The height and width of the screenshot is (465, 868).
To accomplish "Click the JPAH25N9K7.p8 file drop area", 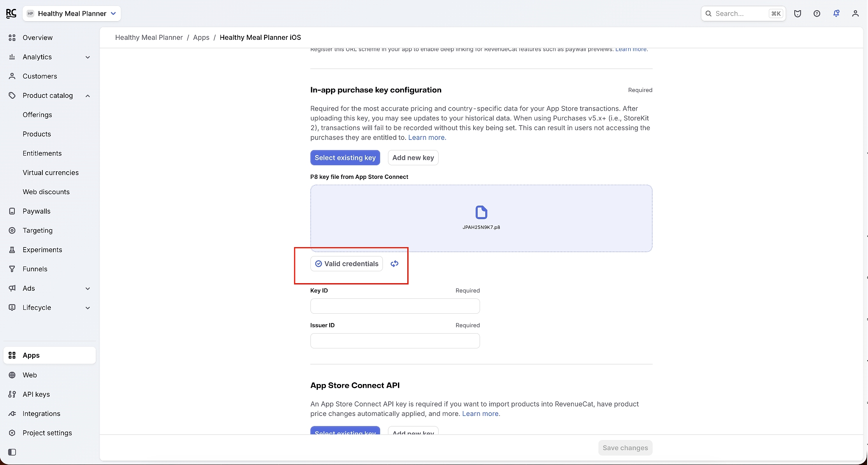I will (481, 218).
